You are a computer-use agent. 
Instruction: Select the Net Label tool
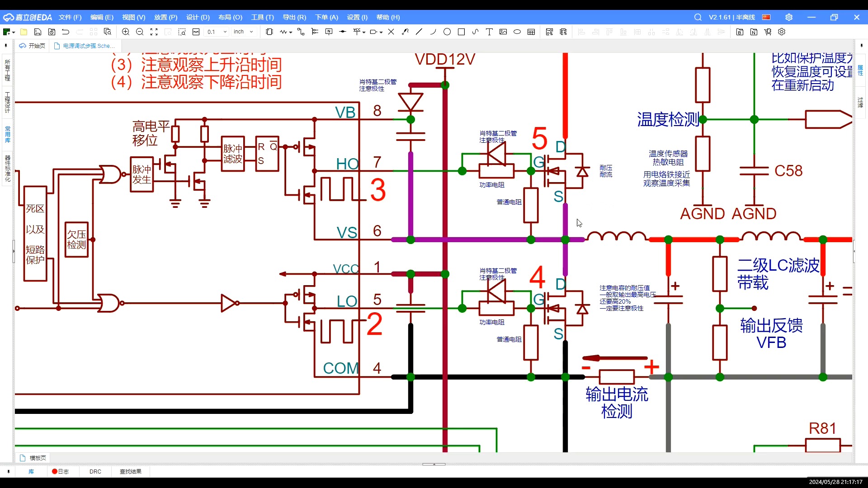tap(329, 32)
